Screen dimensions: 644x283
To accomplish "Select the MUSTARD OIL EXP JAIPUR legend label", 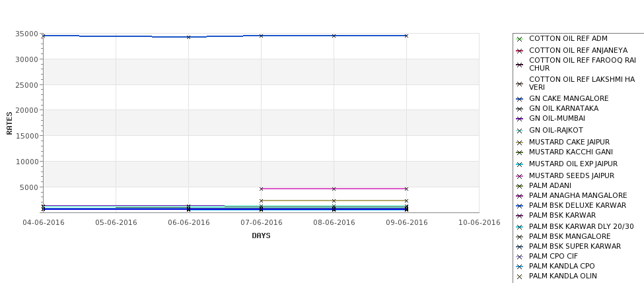I will (573, 164).
